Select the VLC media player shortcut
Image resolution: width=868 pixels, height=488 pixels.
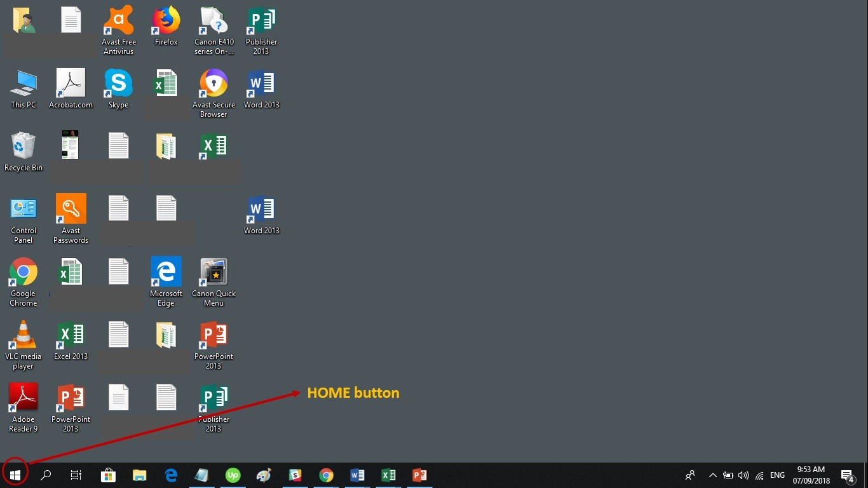pos(24,345)
